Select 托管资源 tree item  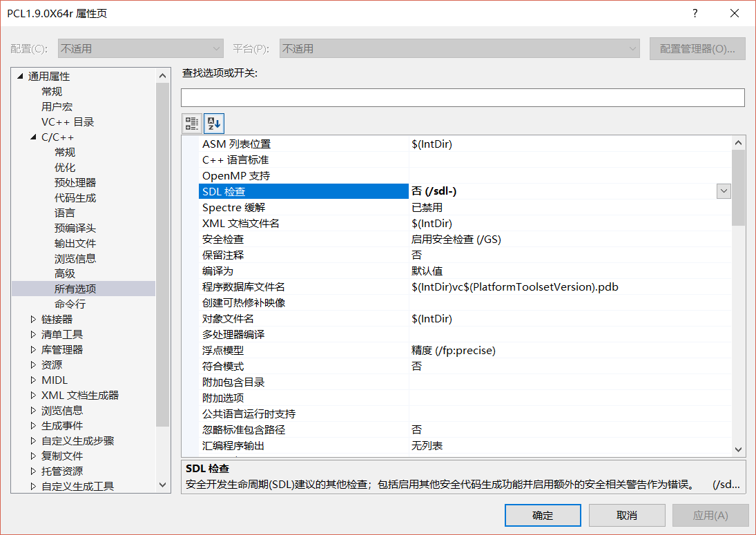62,471
